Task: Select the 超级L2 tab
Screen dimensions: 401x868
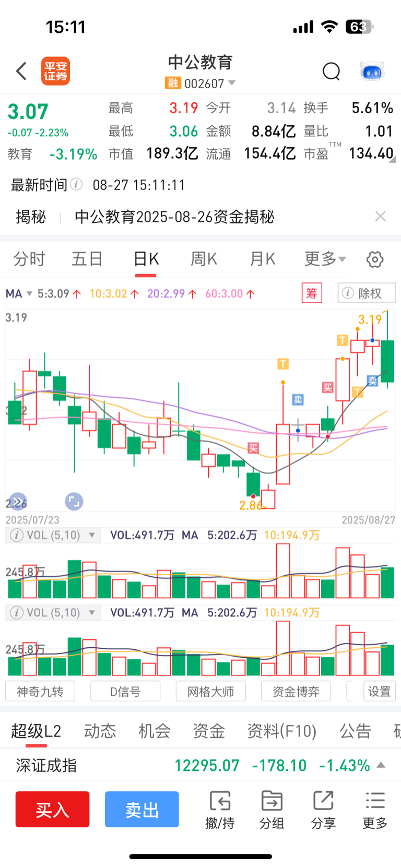Action: [36, 731]
